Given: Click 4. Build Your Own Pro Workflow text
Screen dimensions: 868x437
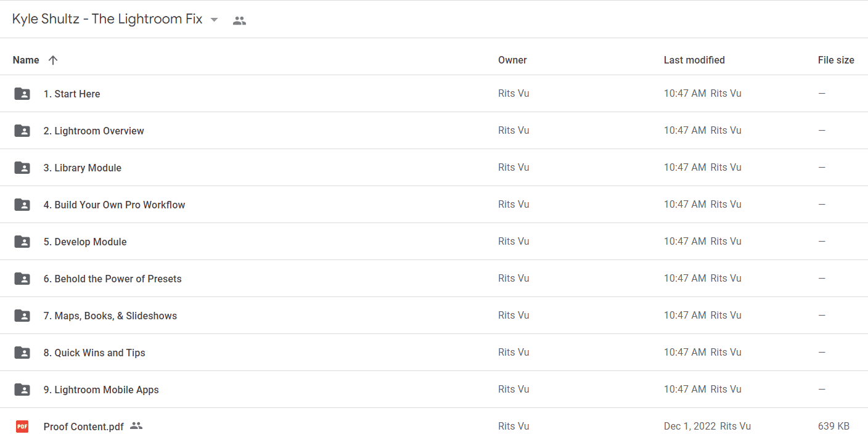Looking at the screenshot, I should click(114, 205).
